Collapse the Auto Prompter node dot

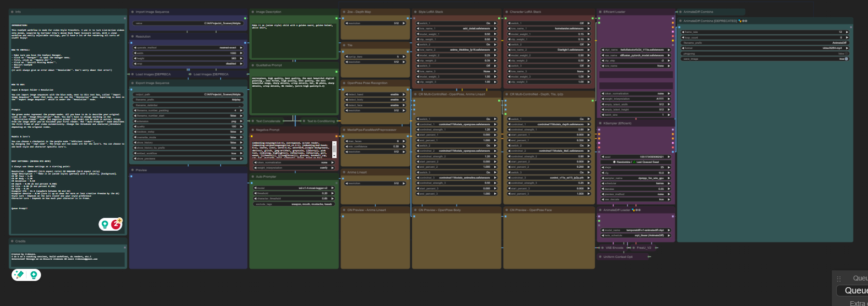coord(253,177)
